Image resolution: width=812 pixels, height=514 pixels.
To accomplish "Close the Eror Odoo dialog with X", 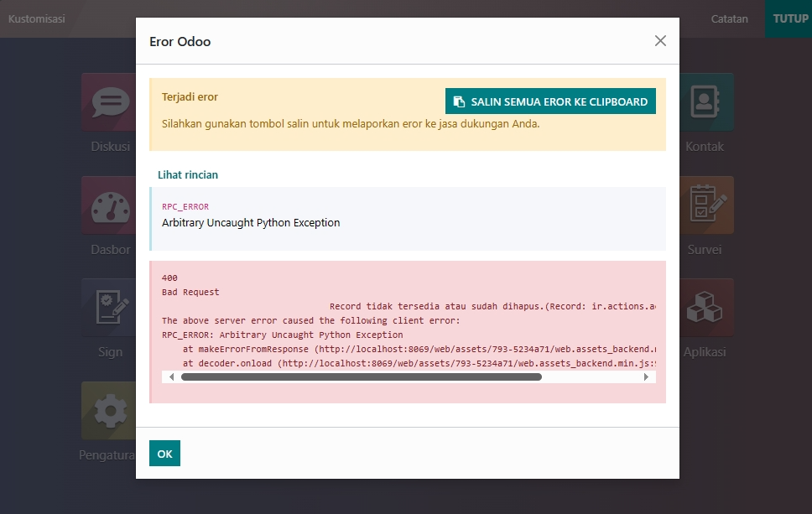I will pyautogui.click(x=659, y=41).
